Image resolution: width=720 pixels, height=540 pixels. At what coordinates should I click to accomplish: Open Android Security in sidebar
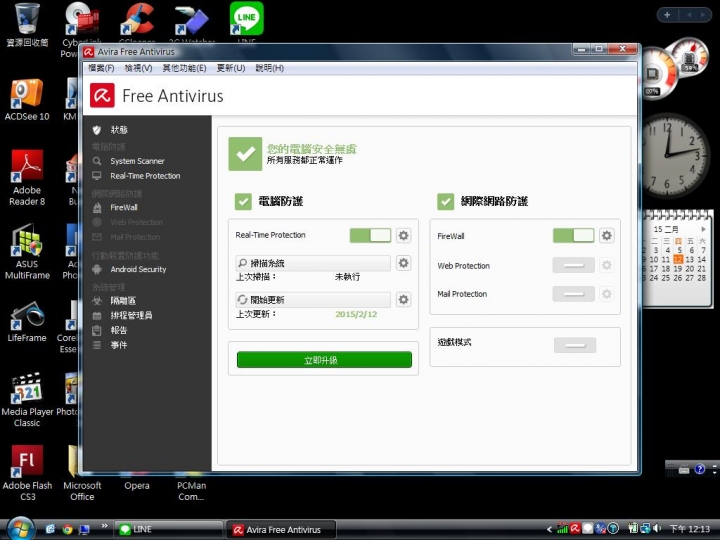138,270
